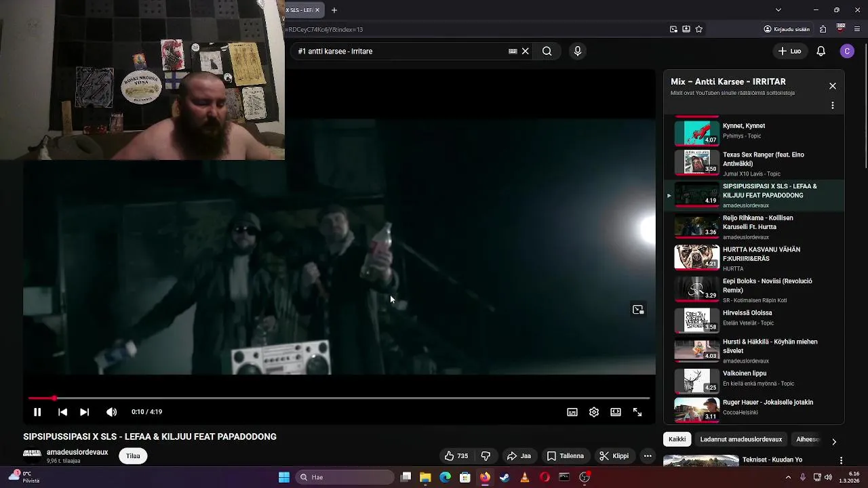Pause the video with the pause button

click(37, 412)
